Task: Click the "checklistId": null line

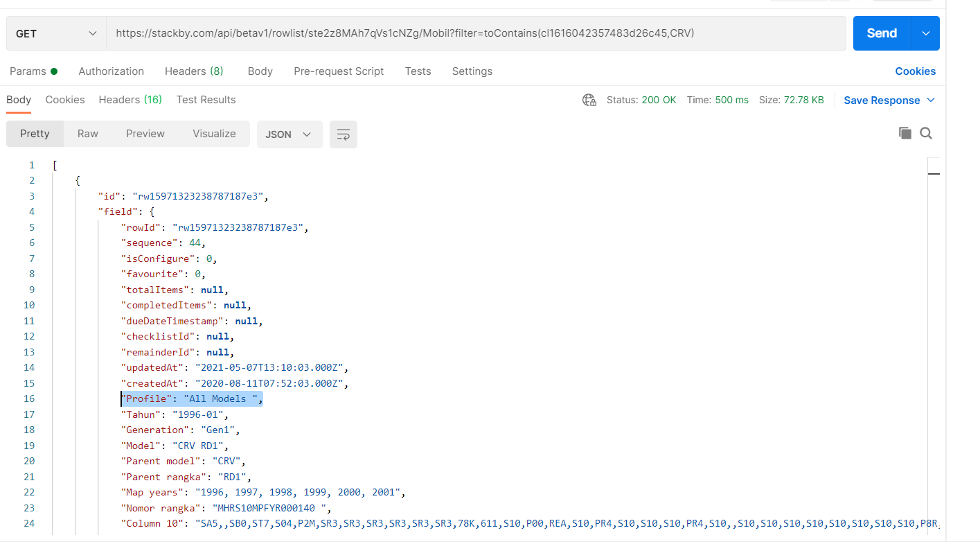Action: (x=177, y=337)
